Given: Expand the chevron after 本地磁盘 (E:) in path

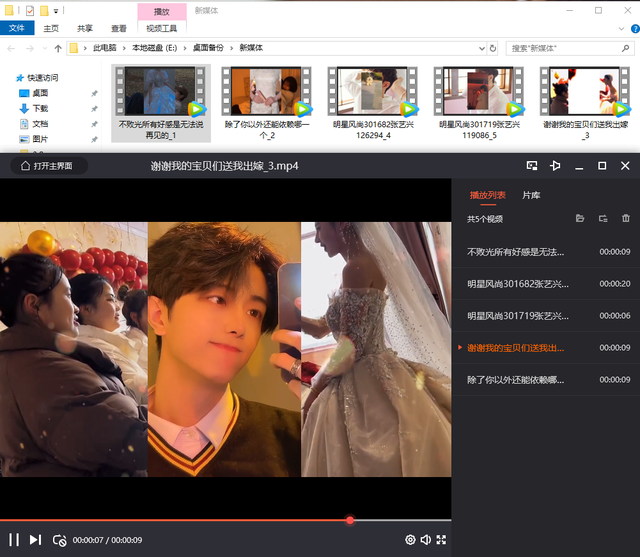Looking at the screenshot, I should 184,48.
